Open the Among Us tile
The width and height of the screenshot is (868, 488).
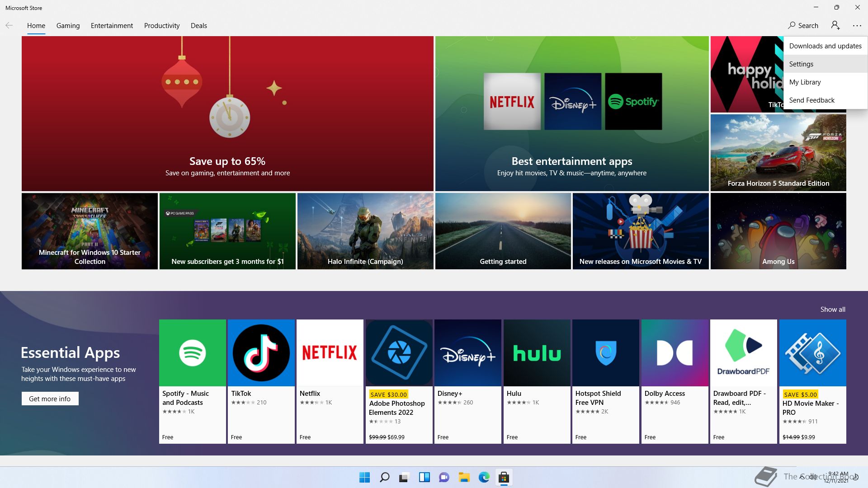(x=778, y=231)
